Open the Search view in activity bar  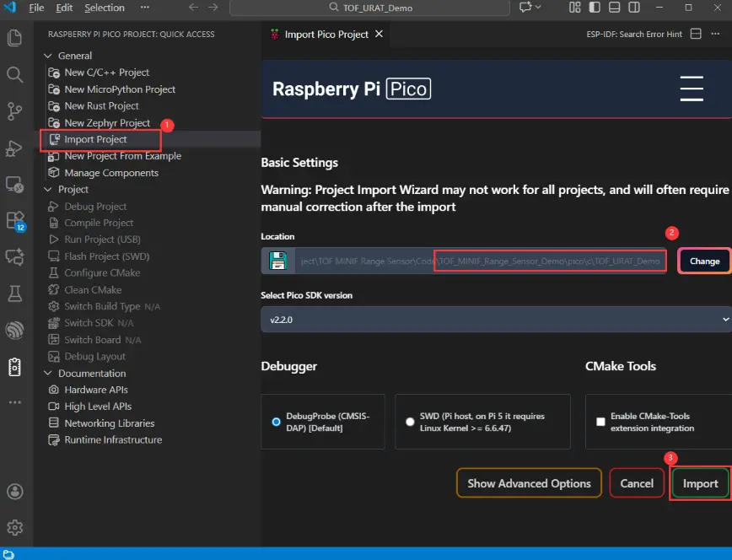(15, 74)
